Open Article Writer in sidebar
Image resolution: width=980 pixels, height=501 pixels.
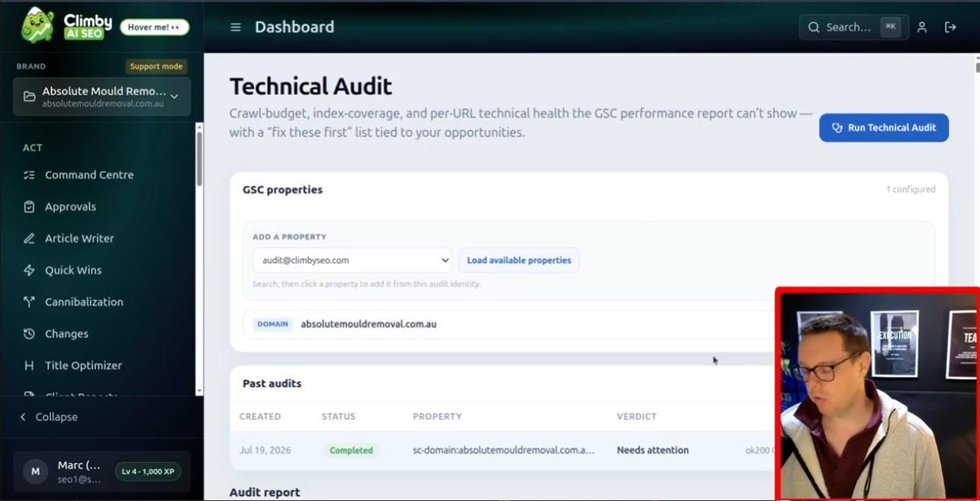tap(80, 239)
